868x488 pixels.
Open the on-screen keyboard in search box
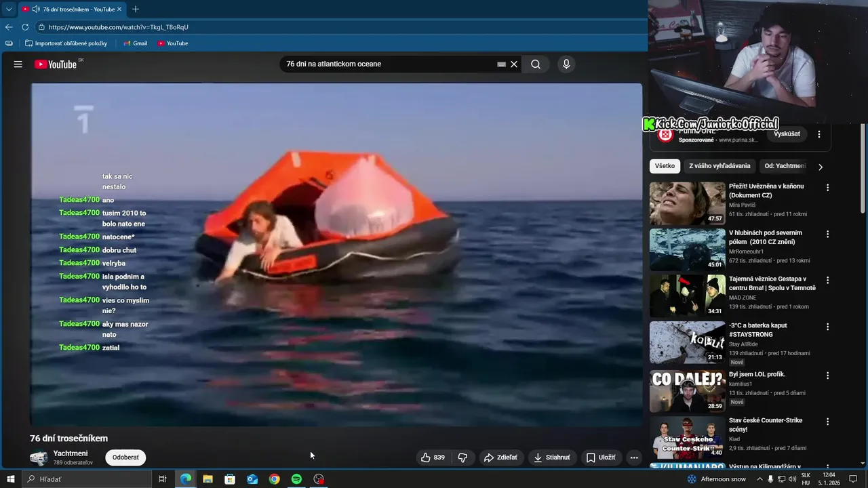(x=501, y=64)
